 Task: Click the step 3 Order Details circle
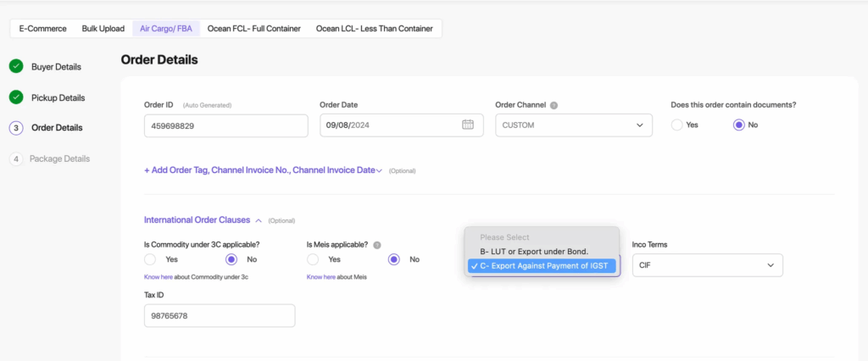(x=16, y=128)
